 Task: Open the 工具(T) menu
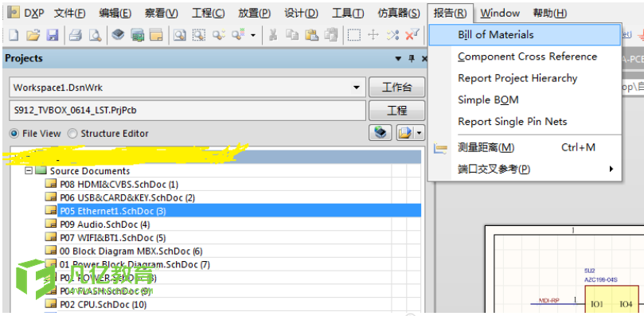[x=348, y=14]
